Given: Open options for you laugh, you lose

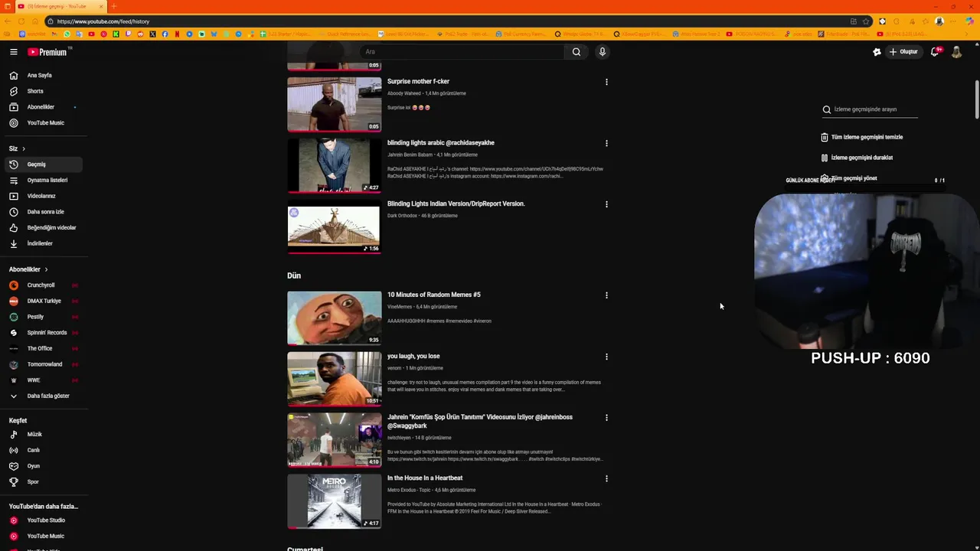Looking at the screenshot, I should (606, 357).
